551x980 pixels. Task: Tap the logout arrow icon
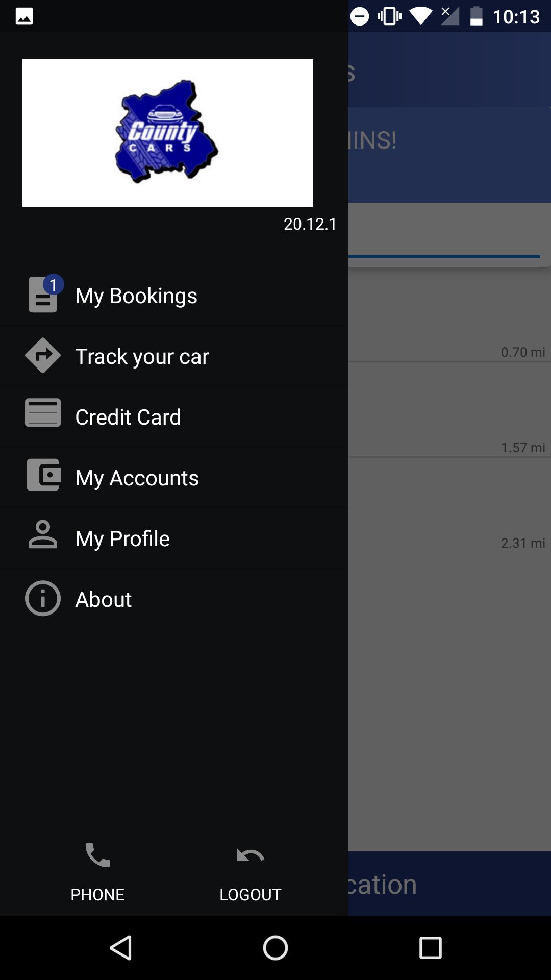[x=250, y=855]
